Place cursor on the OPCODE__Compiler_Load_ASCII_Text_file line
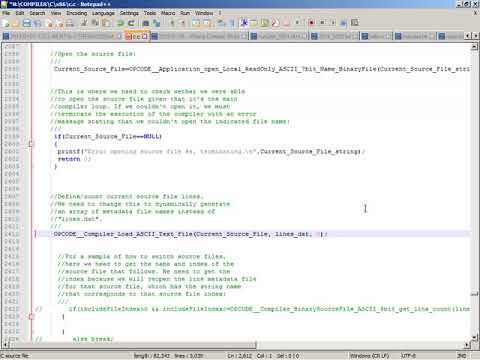This screenshot has width=480, height=360. coord(253,234)
